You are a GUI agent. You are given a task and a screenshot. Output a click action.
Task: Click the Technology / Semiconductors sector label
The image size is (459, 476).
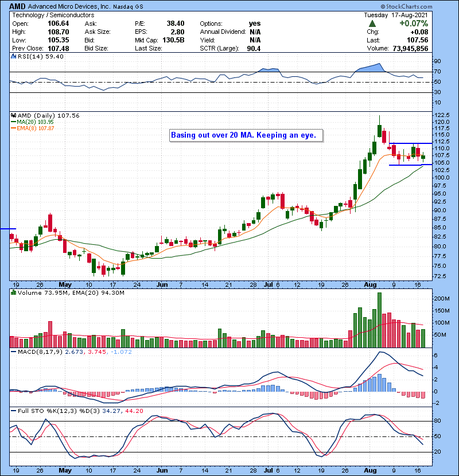tap(53, 15)
